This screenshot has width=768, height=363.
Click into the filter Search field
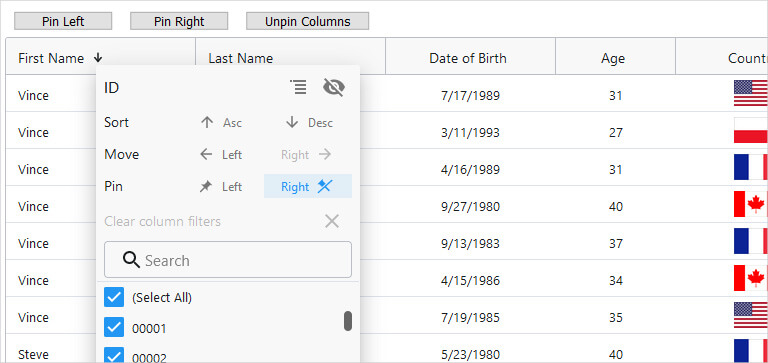[228, 260]
